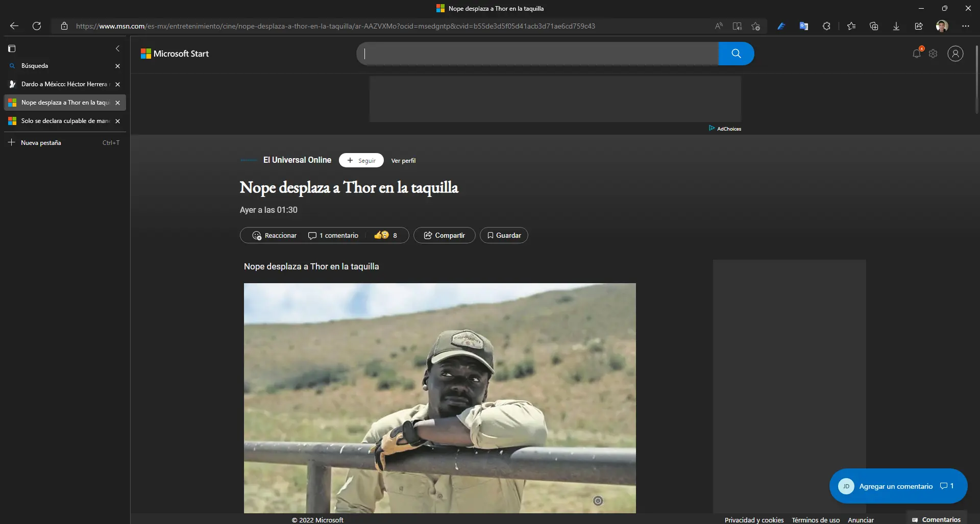Viewport: 980px width, 524px height.
Task: Open Privacidad y cookies footer link
Action: point(754,520)
